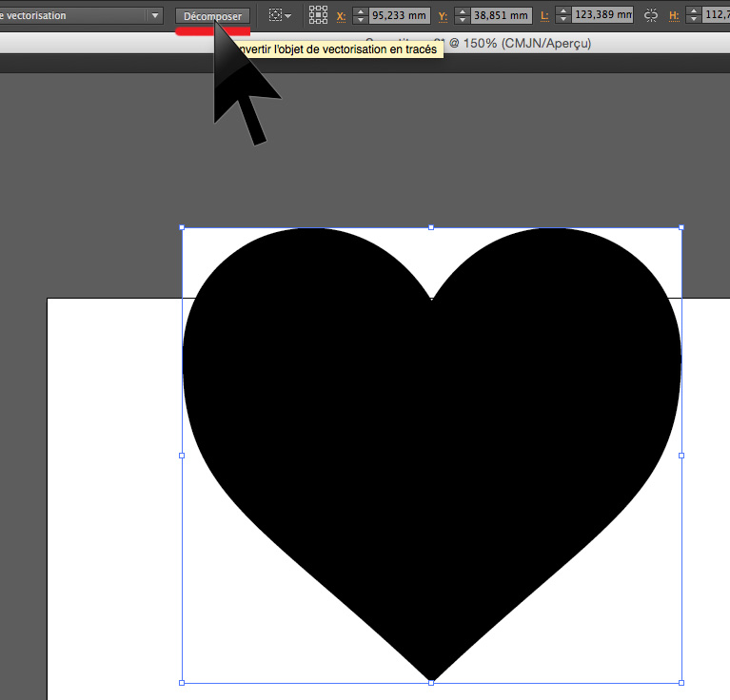Click the orange Y position label

[443, 16]
